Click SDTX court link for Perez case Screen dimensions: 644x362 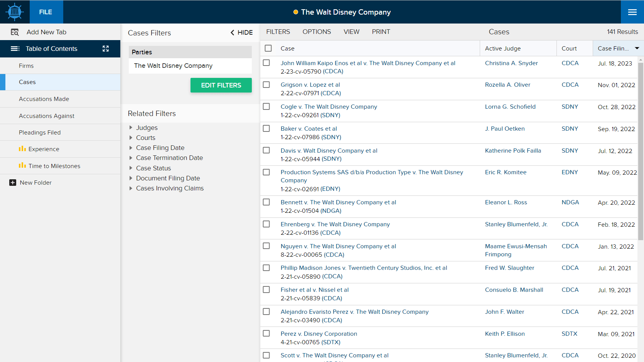tap(569, 334)
